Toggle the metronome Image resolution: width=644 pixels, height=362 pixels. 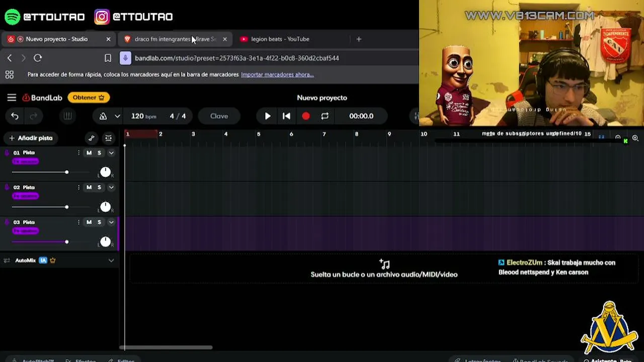pos(103,116)
